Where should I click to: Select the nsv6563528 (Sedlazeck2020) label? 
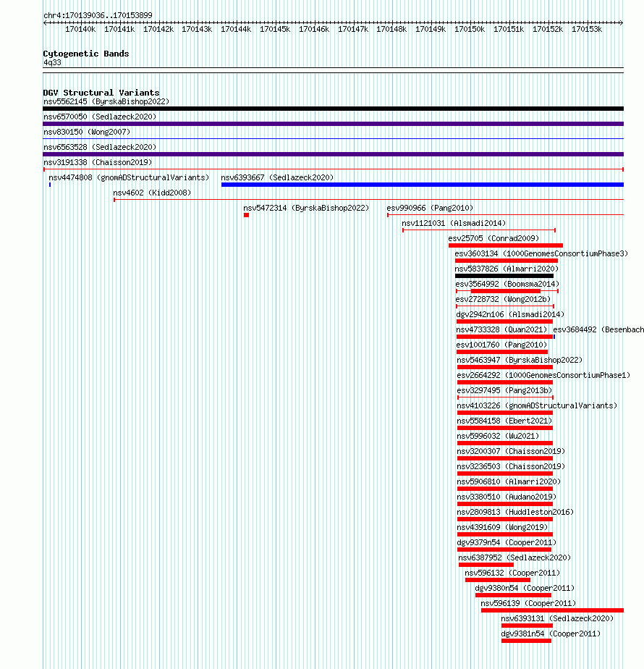[x=100, y=147]
